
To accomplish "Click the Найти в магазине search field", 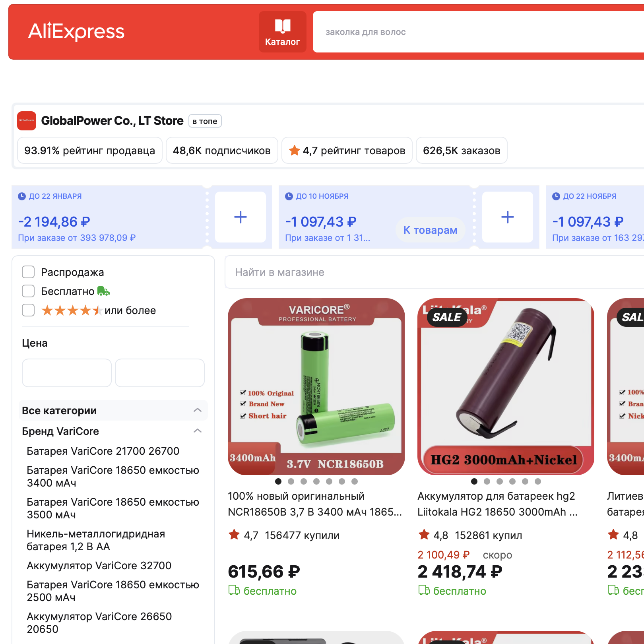I will pyautogui.click(x=435, y=272).
